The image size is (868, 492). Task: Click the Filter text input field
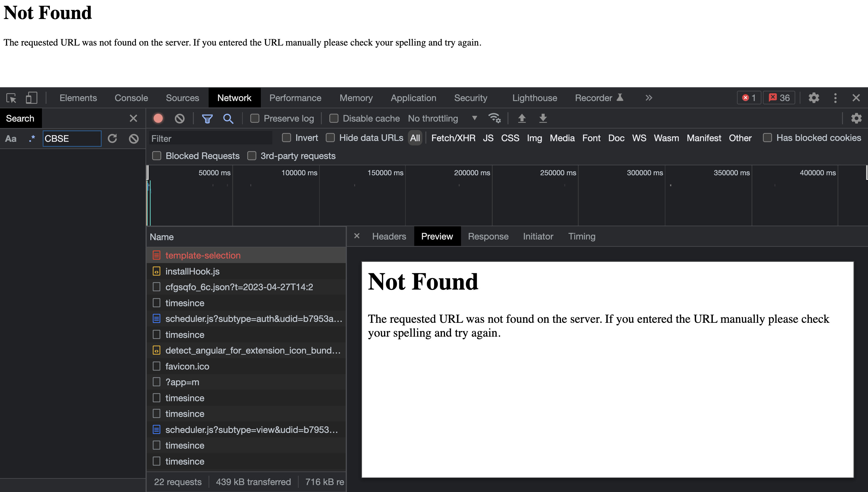[210, 138]
